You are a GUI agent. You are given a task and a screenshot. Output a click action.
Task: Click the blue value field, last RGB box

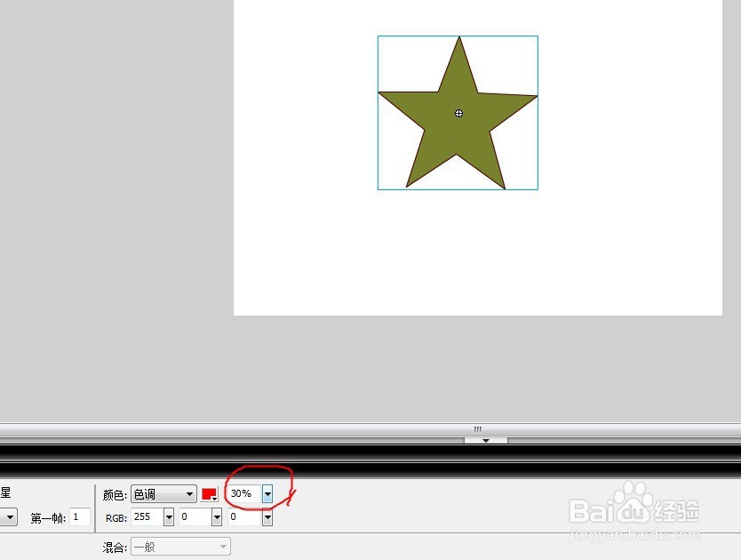pos(244,517)
